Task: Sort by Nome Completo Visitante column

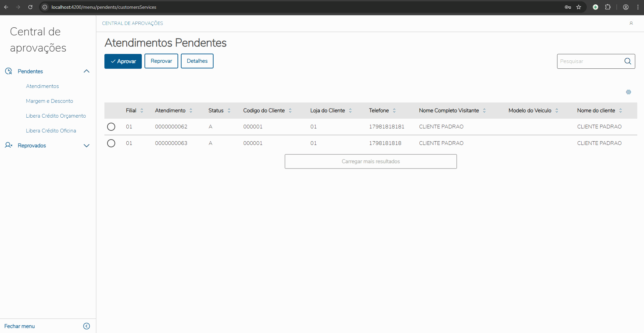Action: coord(484,111)
